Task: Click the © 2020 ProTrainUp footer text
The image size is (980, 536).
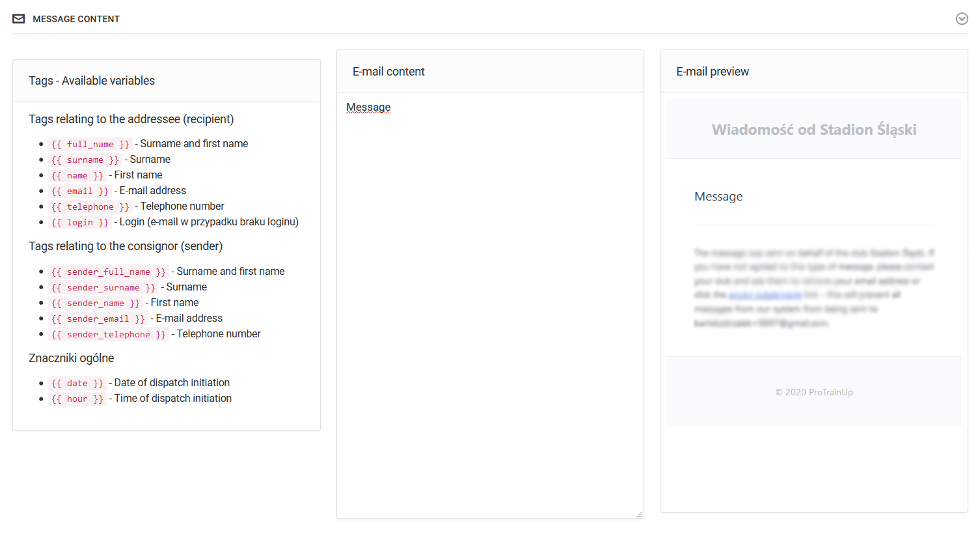Action: click(x=813, y=392)
